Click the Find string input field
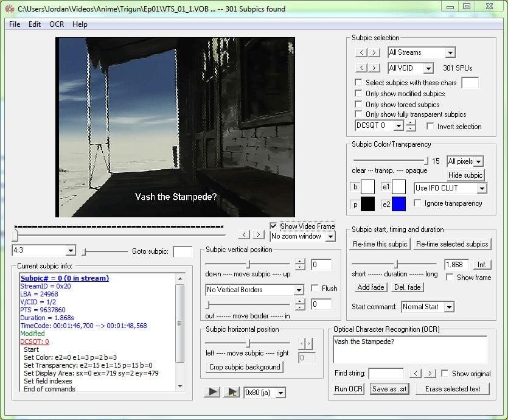508x420 pixels. 386,374
